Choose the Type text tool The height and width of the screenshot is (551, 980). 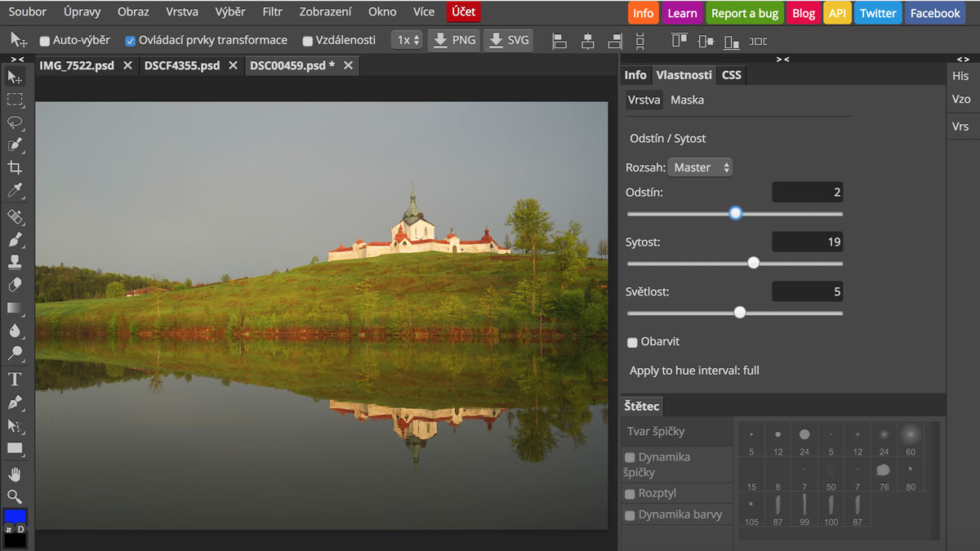click(x=15, y=379)
